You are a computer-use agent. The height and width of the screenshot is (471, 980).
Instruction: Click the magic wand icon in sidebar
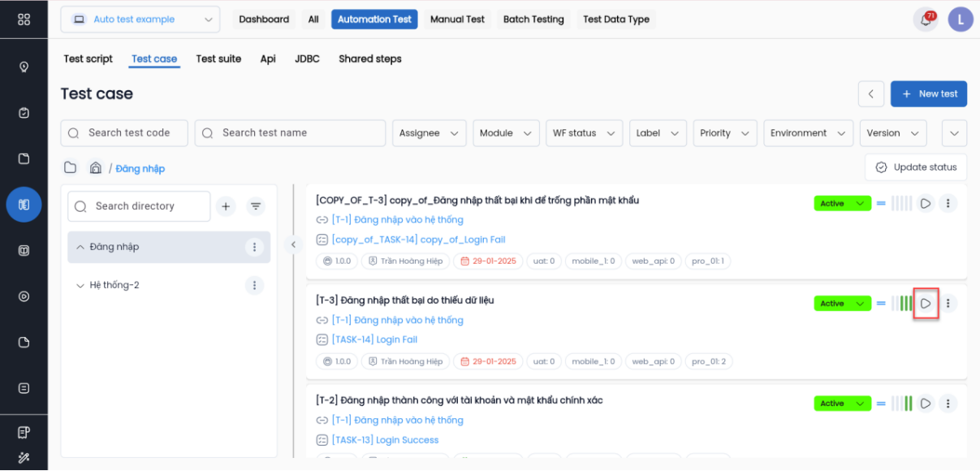pyautogui.click(x=24, y=458)
